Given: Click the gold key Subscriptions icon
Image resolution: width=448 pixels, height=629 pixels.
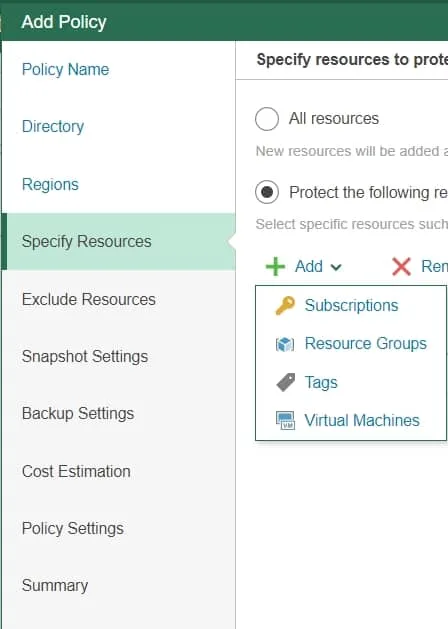Looking at the screenshot, I should pyautogui.click(x=285, y=306).
